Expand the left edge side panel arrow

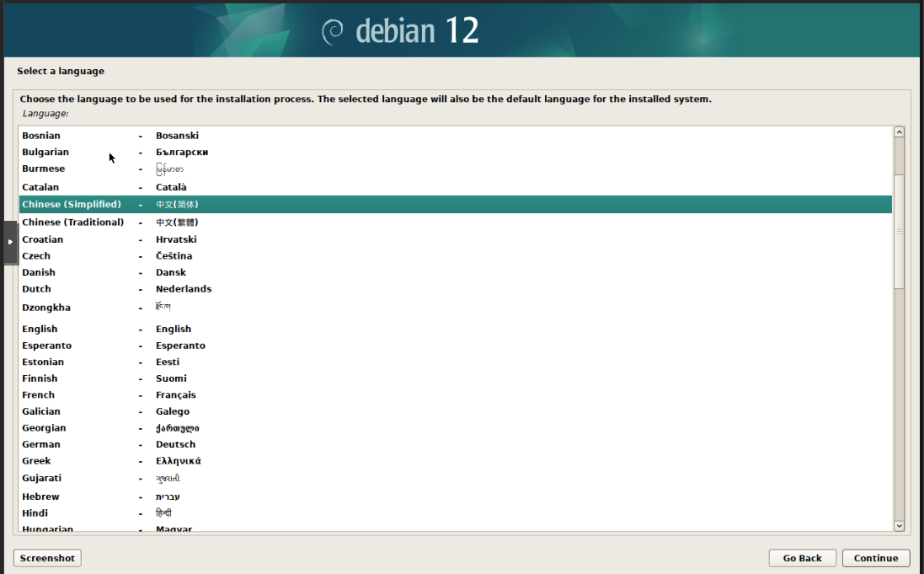(10, 242)
